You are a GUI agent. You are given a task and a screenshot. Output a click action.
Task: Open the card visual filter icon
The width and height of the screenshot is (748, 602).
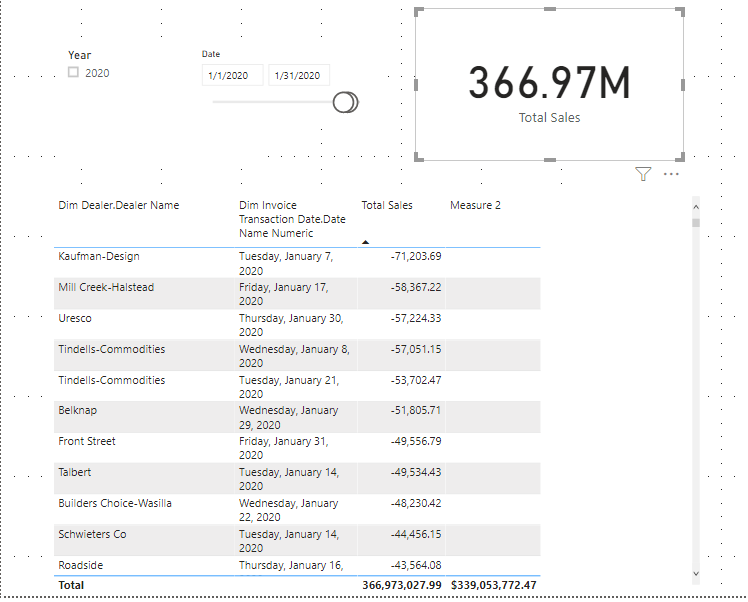click(x=643, y=174)
